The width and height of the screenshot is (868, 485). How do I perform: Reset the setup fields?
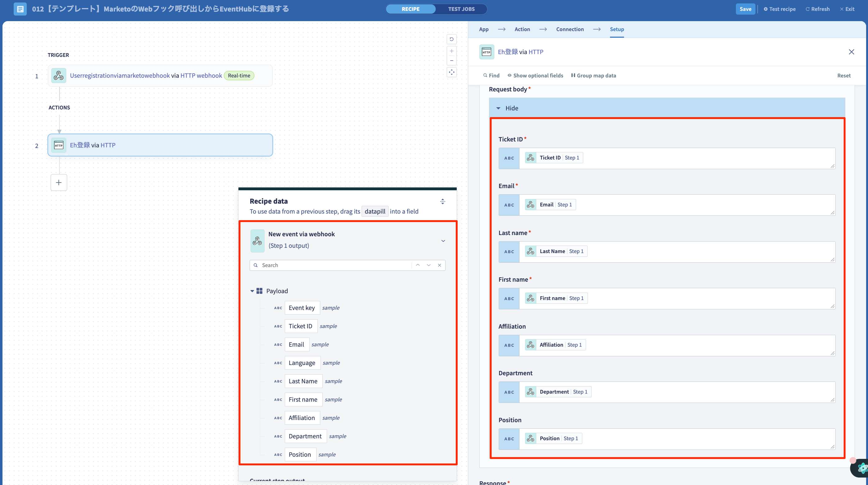tap(844, 76)
